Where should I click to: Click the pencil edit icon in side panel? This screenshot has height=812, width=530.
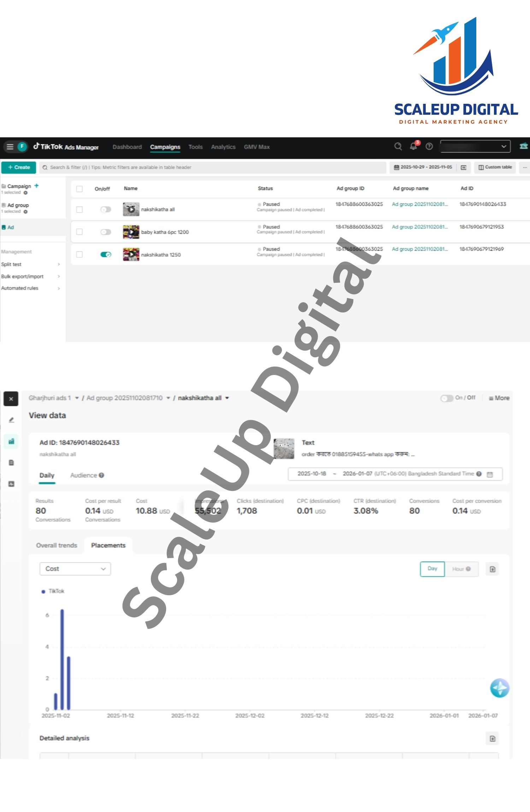[11, 420]
